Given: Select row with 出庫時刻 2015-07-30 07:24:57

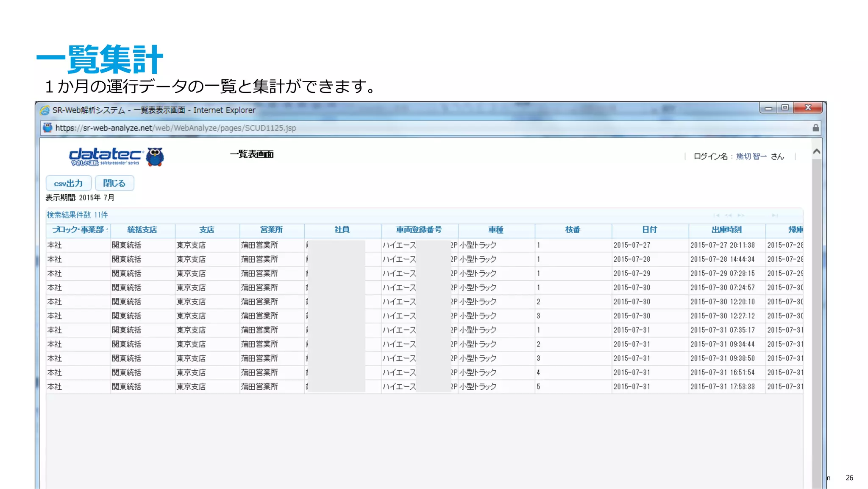Looking at the screenshot, I should pos(424,288).
